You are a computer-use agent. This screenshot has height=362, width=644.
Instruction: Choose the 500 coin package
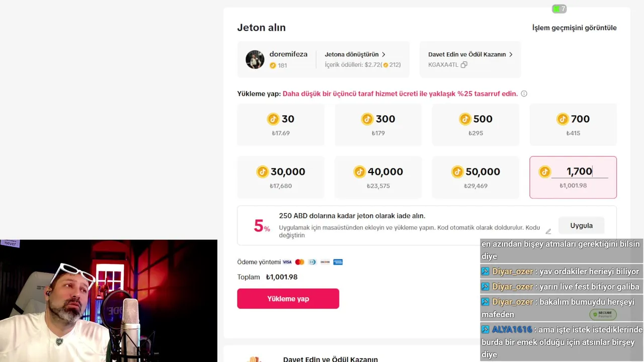[475, 125]
